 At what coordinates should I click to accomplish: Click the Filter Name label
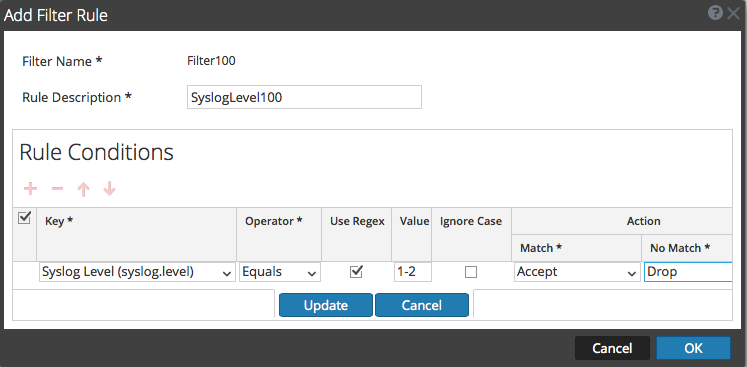point(62,61)
